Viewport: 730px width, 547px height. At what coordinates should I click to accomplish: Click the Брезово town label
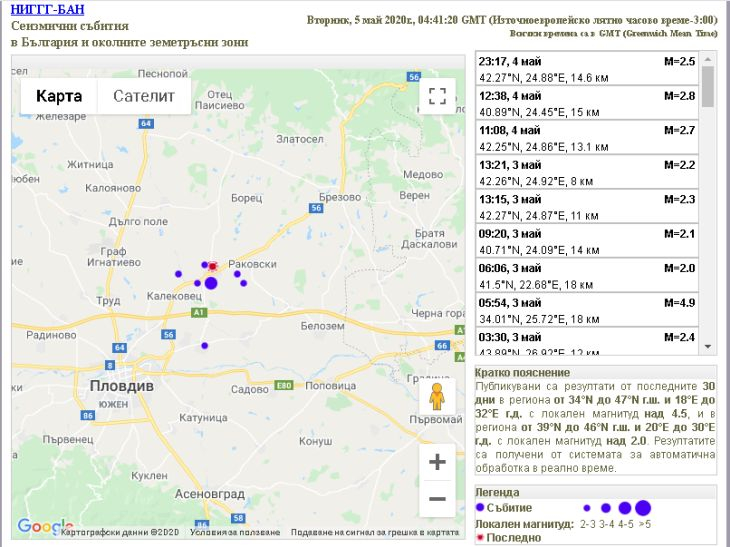click(x=340, y=197)
